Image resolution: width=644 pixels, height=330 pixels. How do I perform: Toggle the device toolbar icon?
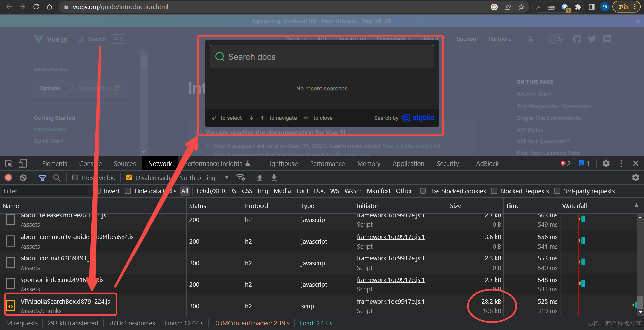22,163
